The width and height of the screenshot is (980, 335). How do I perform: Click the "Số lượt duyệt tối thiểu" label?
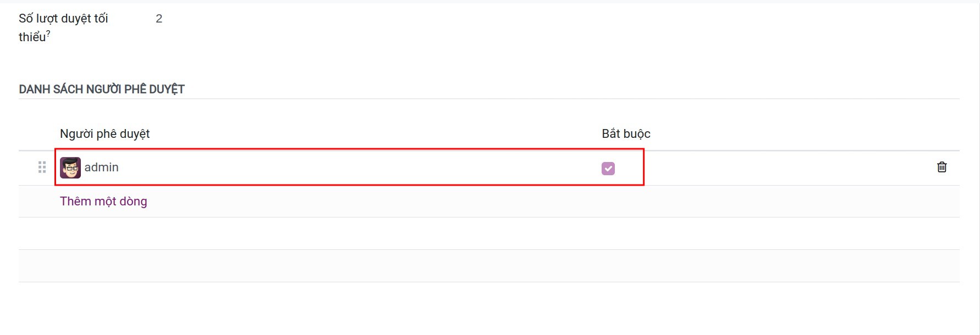(63, 19)
